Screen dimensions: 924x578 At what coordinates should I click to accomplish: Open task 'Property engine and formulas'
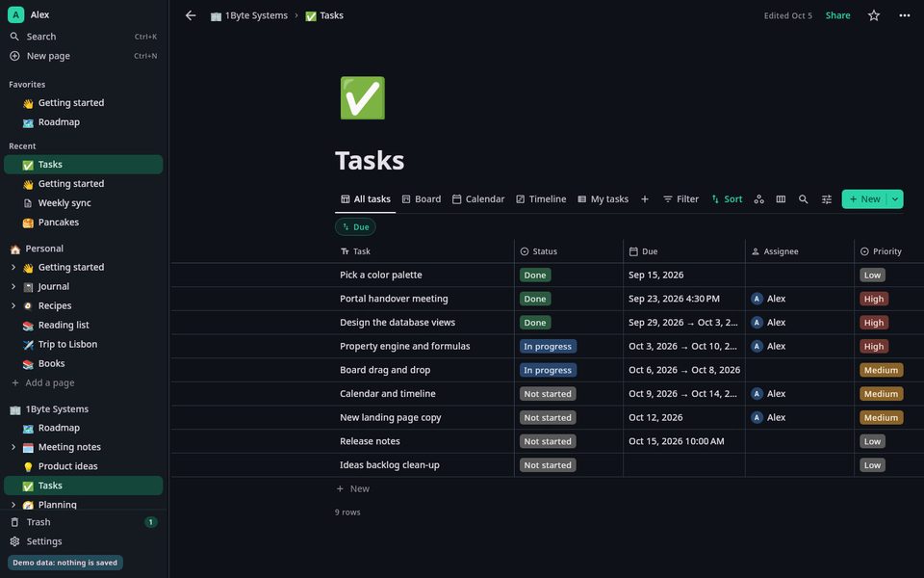click(405, 346)
